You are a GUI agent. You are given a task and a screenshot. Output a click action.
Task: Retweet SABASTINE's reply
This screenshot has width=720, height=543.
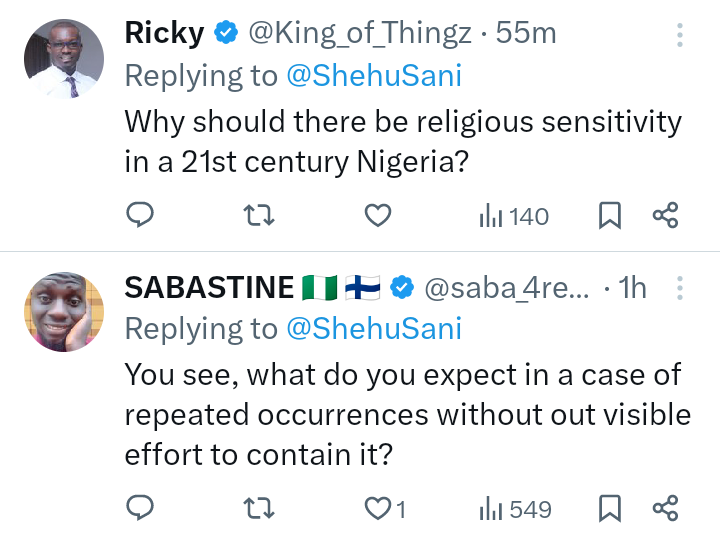259,508
